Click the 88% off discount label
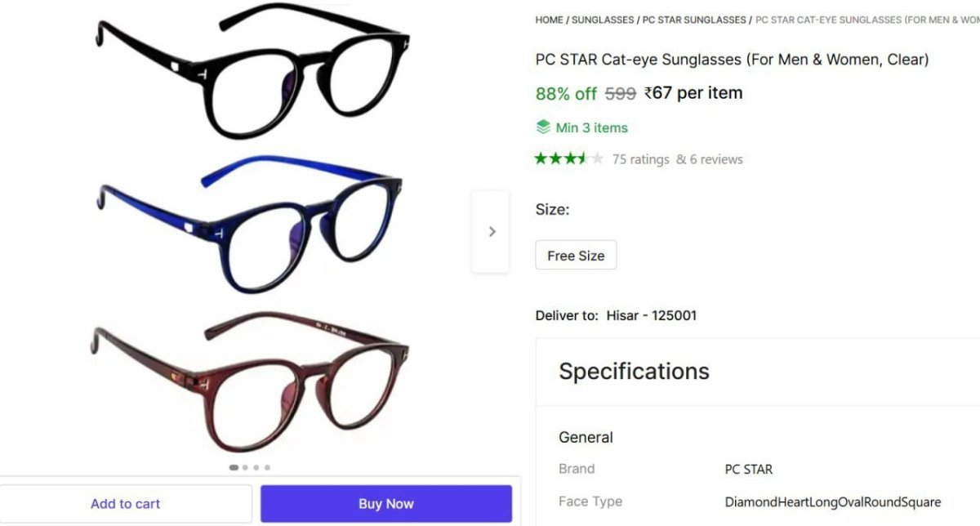This screenshot has height=526, width=980. coord(567,94)
